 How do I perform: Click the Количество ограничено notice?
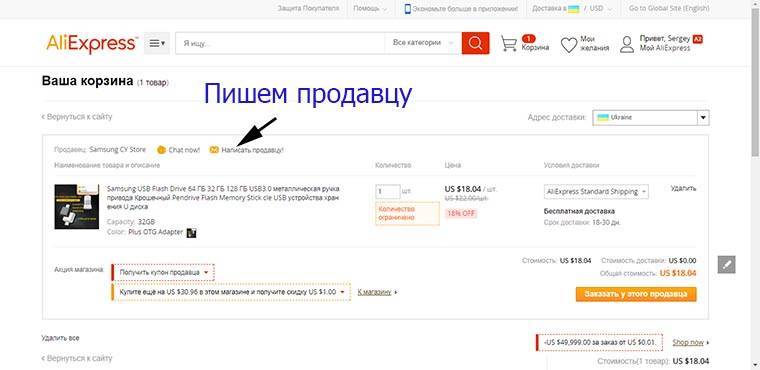(407, 213)
